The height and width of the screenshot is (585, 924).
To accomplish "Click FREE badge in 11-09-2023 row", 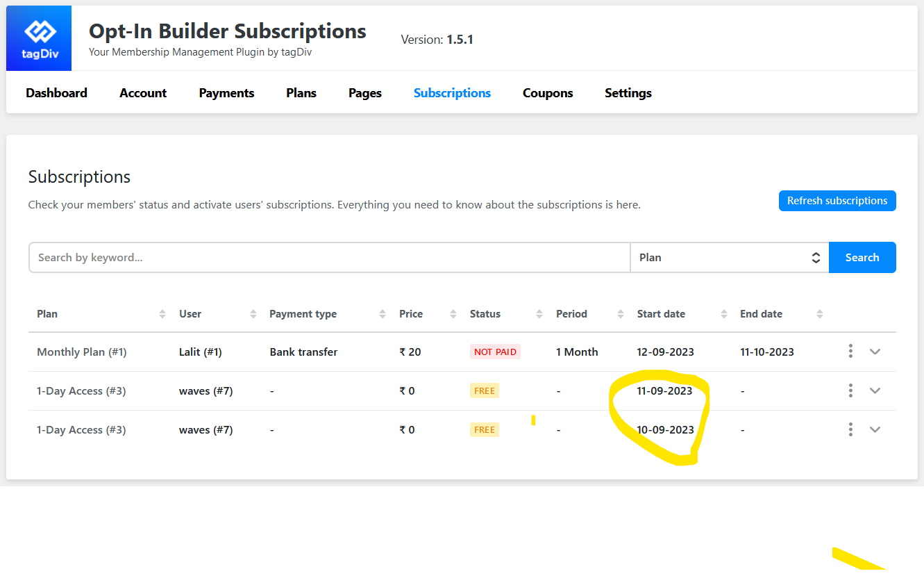I will click(x=485, y=391).
